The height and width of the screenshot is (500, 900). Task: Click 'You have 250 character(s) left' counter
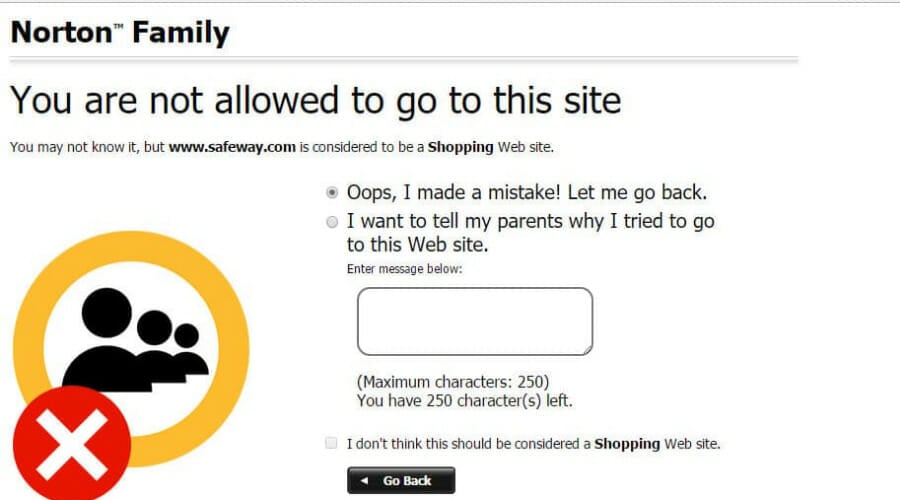[464, 401]
